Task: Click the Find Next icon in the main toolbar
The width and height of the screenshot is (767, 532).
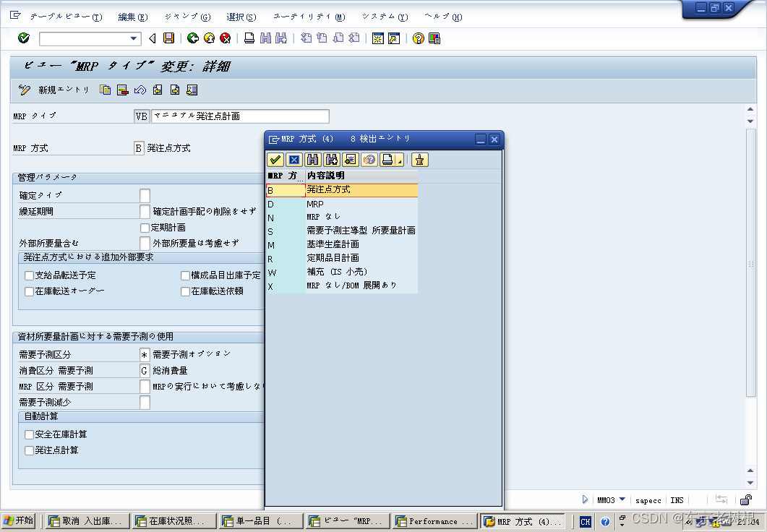Action: 281,38
